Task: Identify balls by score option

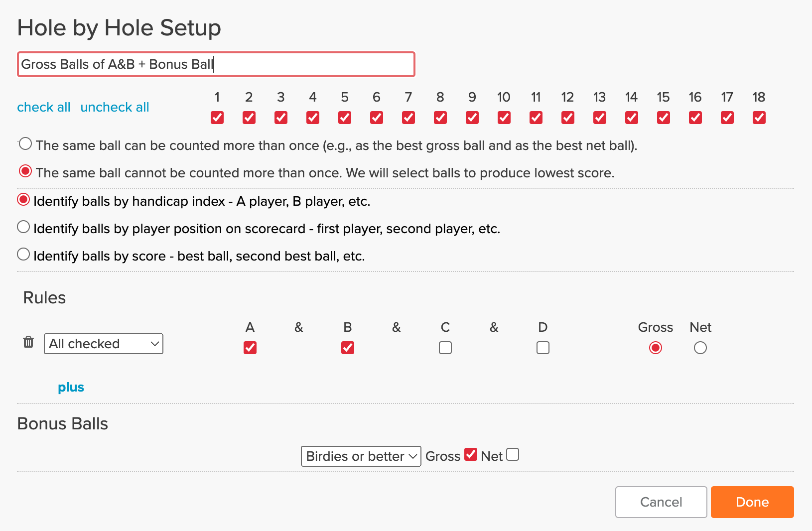Action: tap(23, 255)
